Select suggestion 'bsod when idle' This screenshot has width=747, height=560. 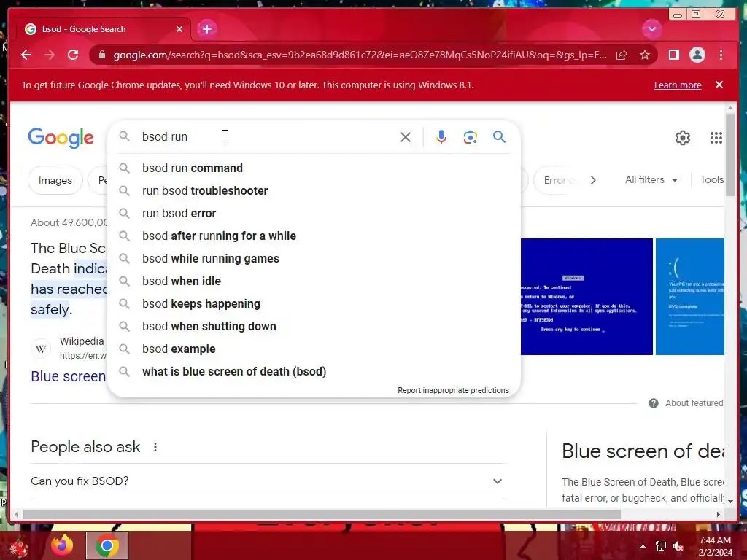[314, 281]
